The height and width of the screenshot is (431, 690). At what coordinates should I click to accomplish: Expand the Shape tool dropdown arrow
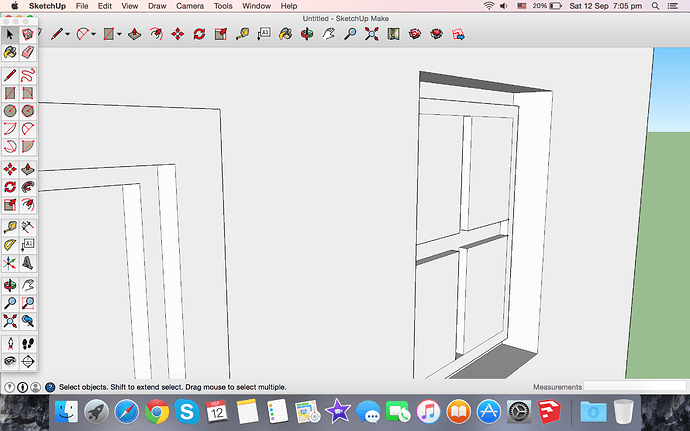pyautogui.click(x=119, y=34)
